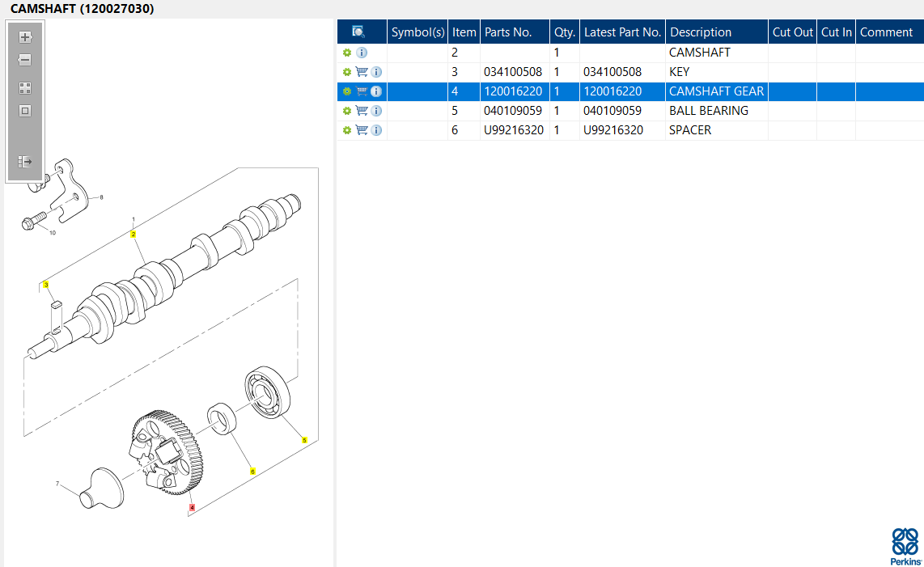Select the BALL BEARING row
924x567 pixels.
(x=708, y=111)
